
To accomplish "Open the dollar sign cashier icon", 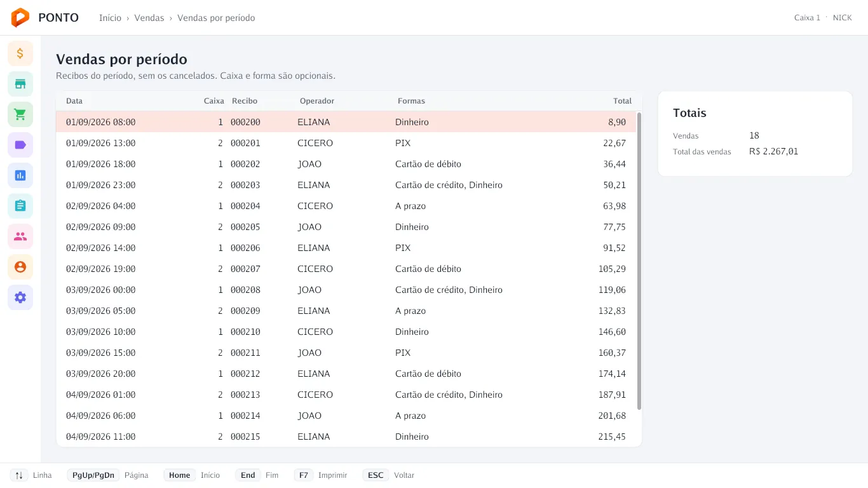I will pyautogui.click(x=20, y=53).
